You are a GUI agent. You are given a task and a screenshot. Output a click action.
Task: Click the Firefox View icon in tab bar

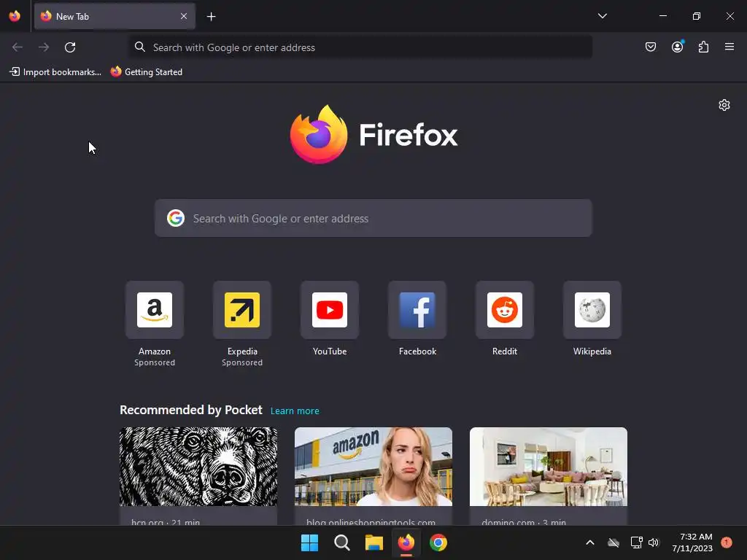15,16
